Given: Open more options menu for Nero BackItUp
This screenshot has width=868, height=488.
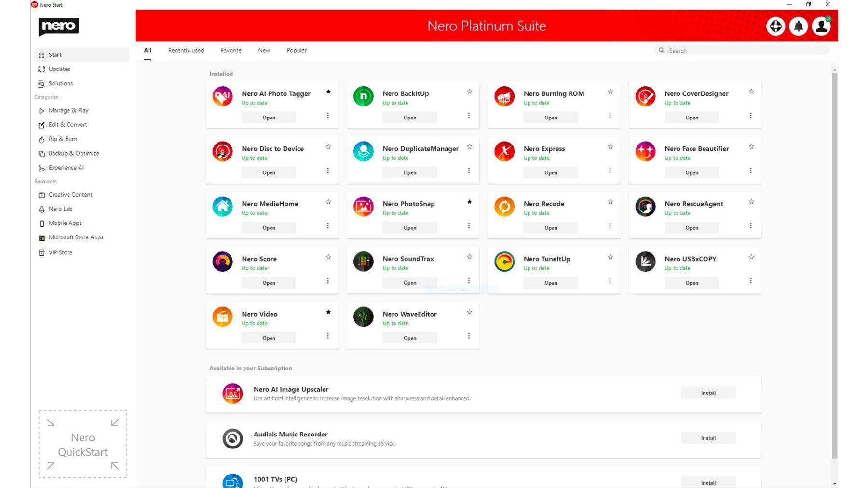Looking at the screenshot, I should [469, 116].
